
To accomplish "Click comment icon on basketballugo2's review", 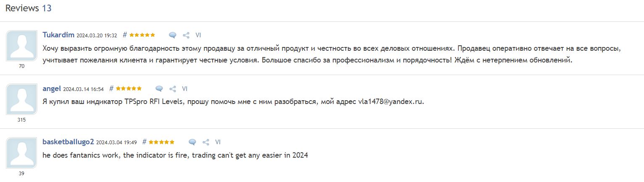I will 192,142.
